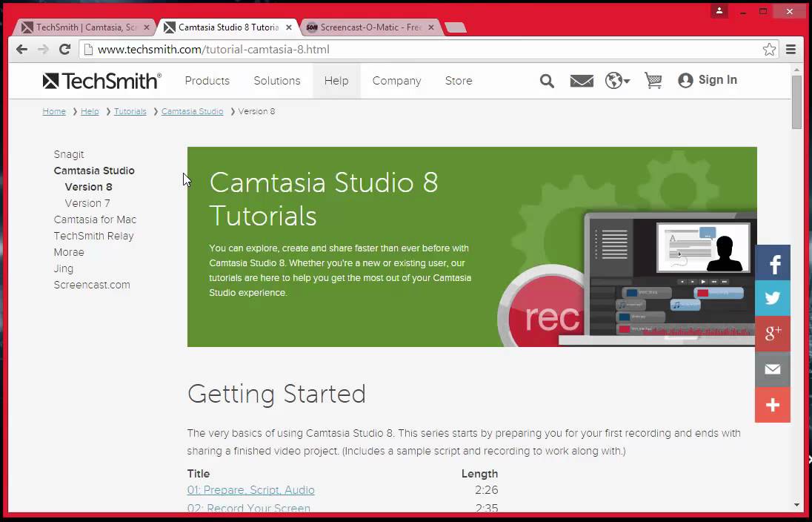Click the Home breadcrumb link
This screenshot has width=812, height=522.
[54, 111]
